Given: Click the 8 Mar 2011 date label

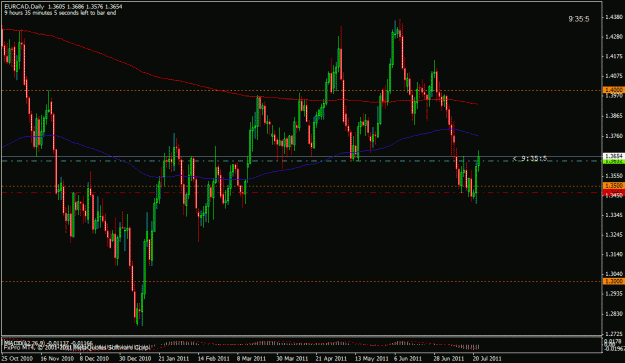Looking at the screenshot, I should (x=251, y=358).
